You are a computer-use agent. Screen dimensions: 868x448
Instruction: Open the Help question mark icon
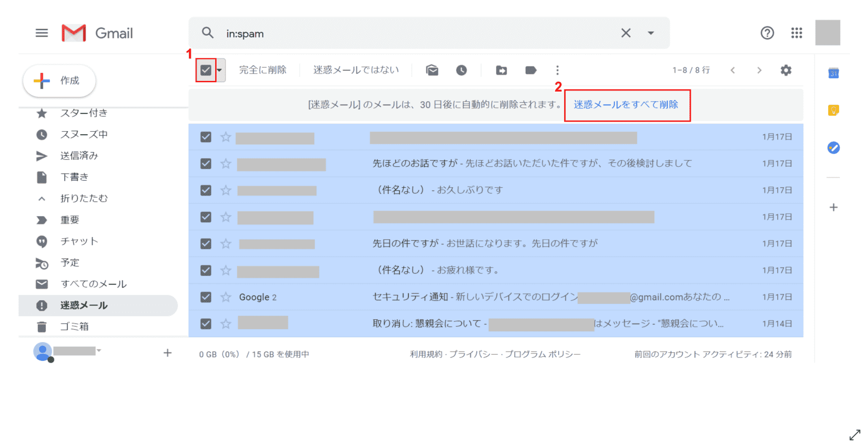pyautogui.click(x=767, y=33)
